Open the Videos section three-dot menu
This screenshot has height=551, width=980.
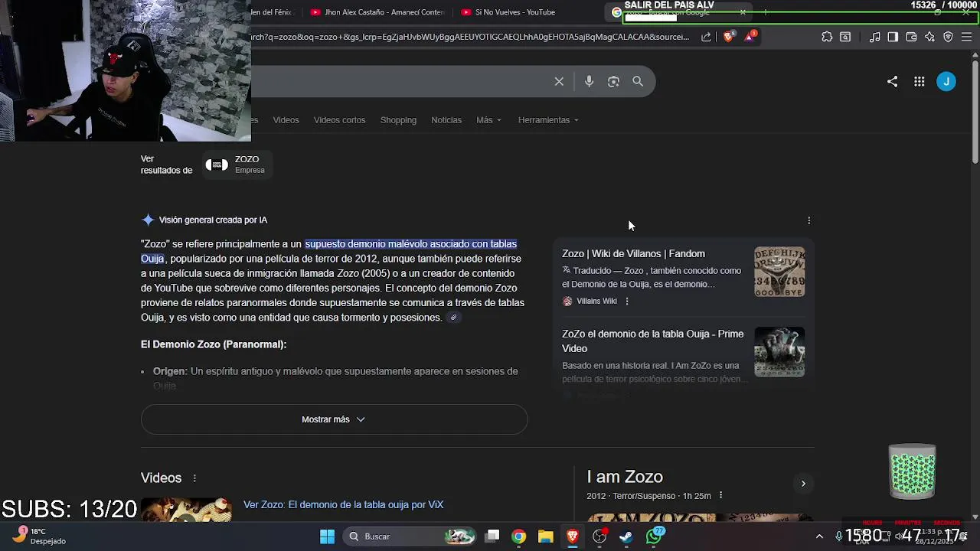click(194, 478)
